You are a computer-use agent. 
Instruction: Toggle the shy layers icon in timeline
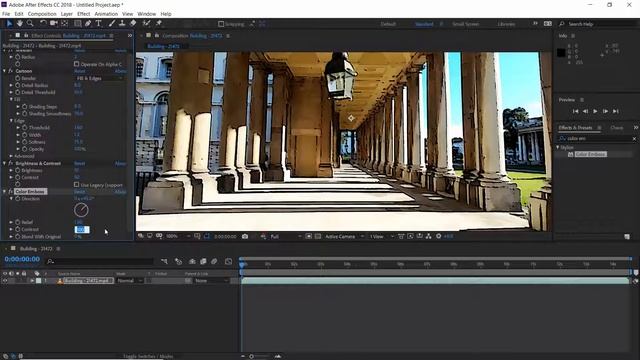tap(192, 261)
